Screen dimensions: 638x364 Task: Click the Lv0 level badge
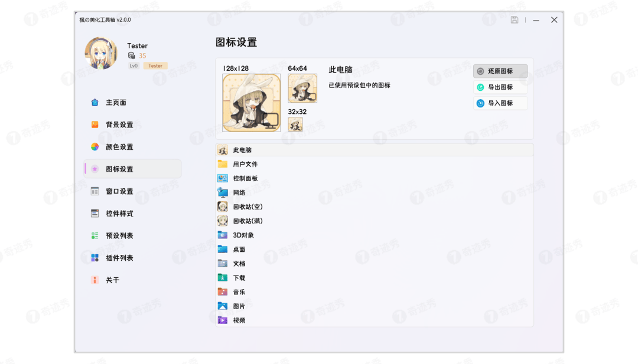point(134,66)
